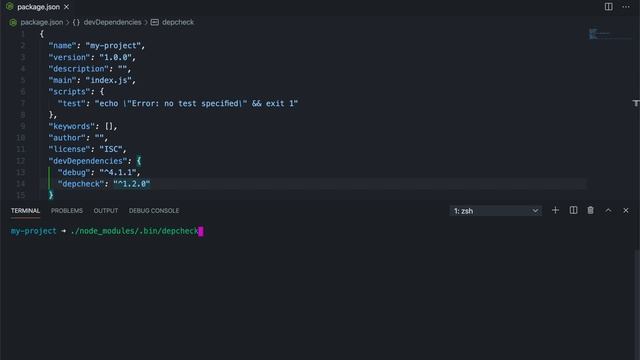Switch to the OUTPUT panel tab

106,211
